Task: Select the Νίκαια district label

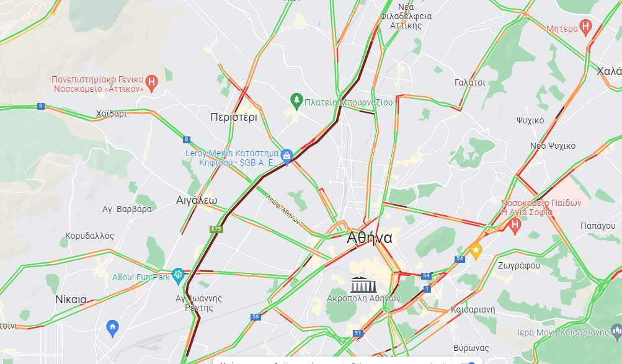Action: click(x=71, y=300)
